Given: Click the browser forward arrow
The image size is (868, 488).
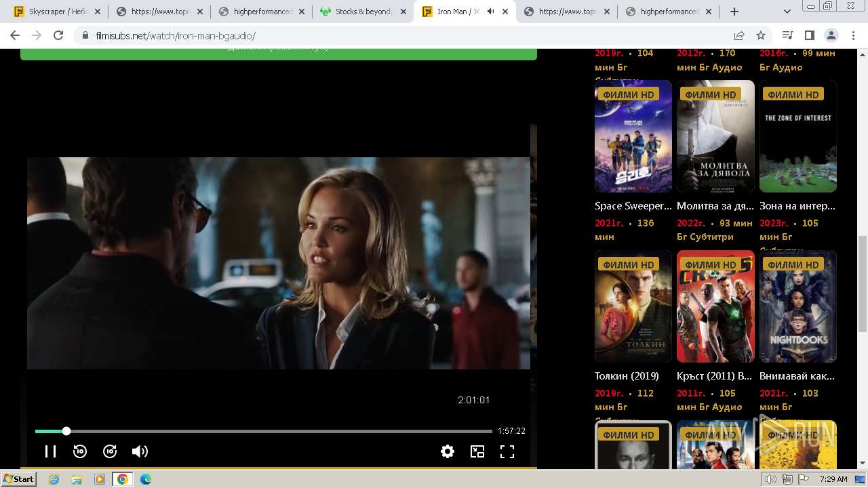Looking at the screenshot, I should coord(37,35).
